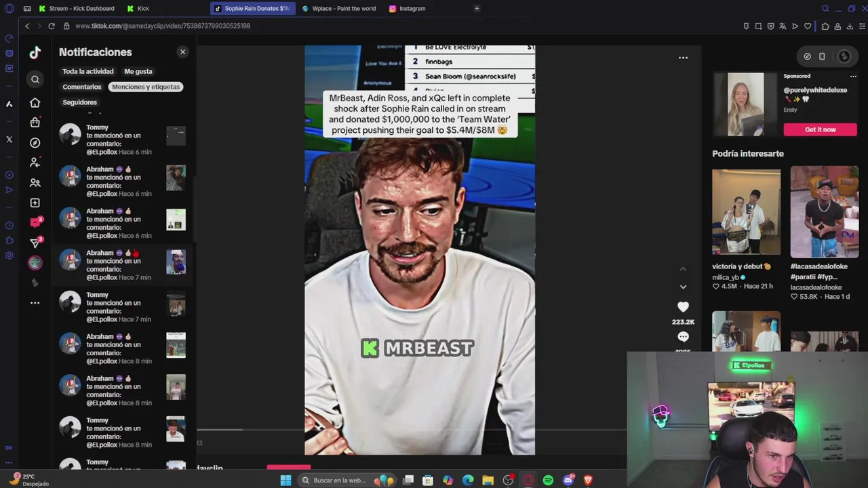868x488 pixels.
Task: Open Tommy's mention from Hace 6 min
Action: pyautogui.click(x=122, y=140)
